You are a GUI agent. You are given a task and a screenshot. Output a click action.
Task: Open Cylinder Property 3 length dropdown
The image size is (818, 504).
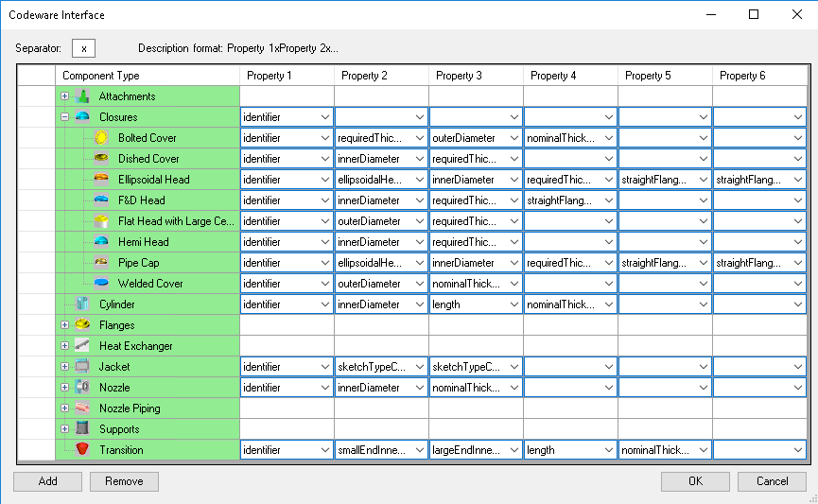coord(513,304)
